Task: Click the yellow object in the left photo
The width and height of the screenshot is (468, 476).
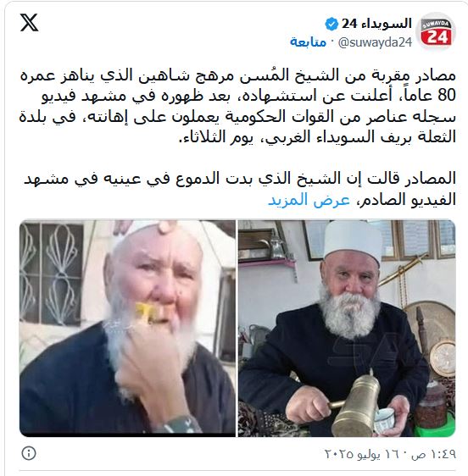Action: (x=145, y=312)
